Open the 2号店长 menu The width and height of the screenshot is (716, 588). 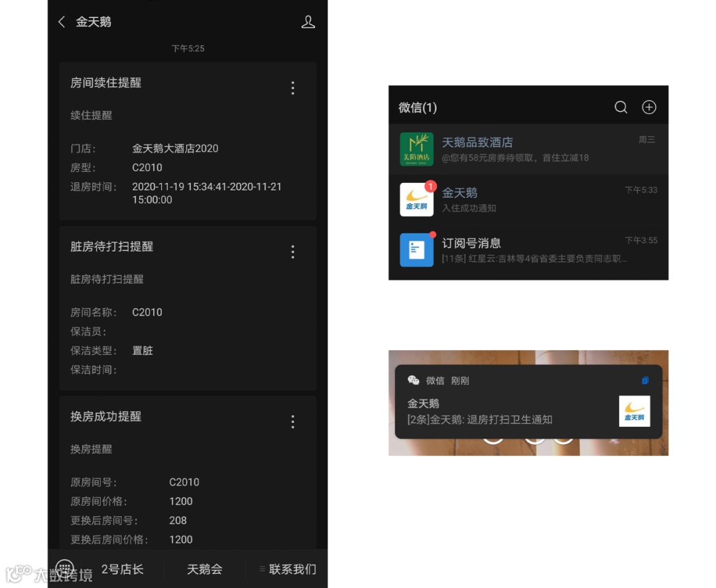pyautogui.click(x=123, y=569)
